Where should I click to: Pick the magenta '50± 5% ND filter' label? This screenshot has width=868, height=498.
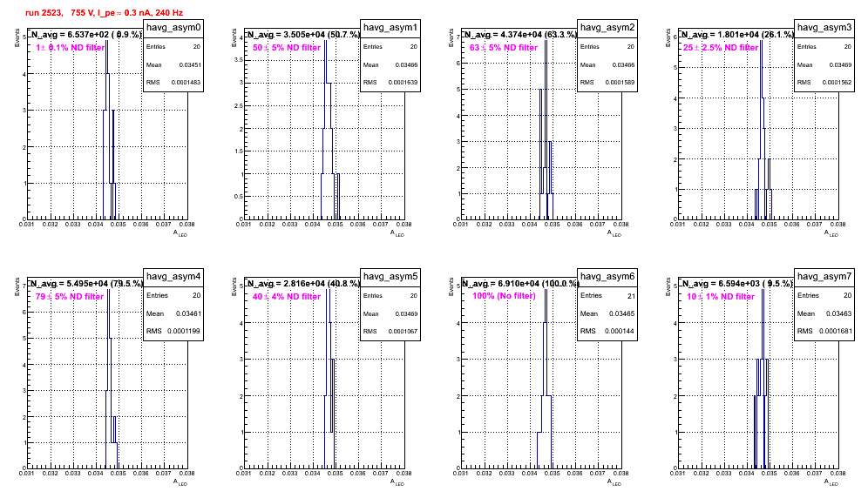coord(287,48)
